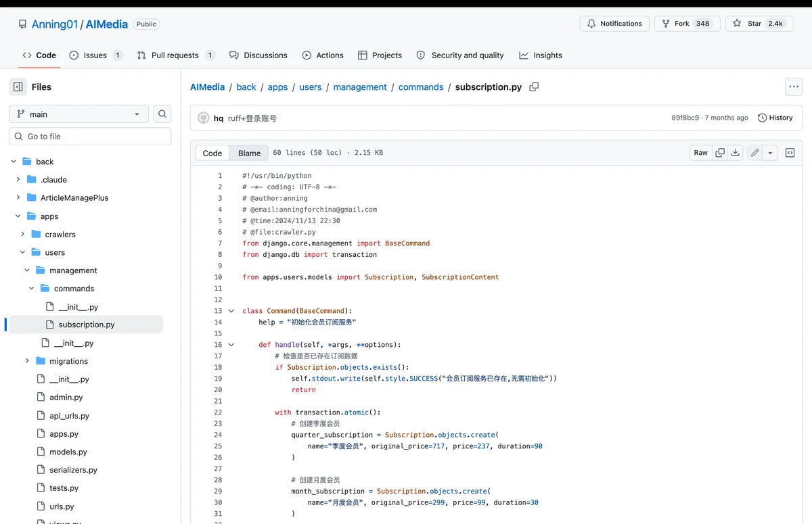The width and height of the screenshot is (812, 524).
Task: Open tests.py in file tree
Action: coord(64,488)
